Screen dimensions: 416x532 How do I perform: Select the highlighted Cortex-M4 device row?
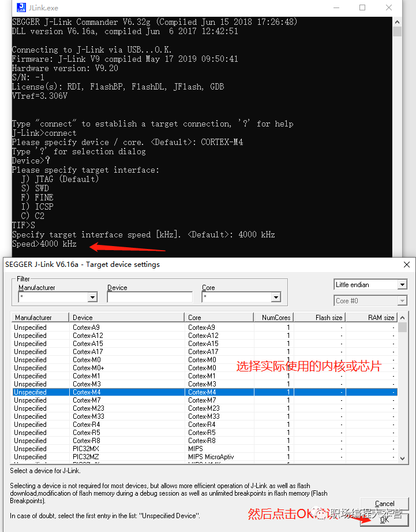(205, 392)
